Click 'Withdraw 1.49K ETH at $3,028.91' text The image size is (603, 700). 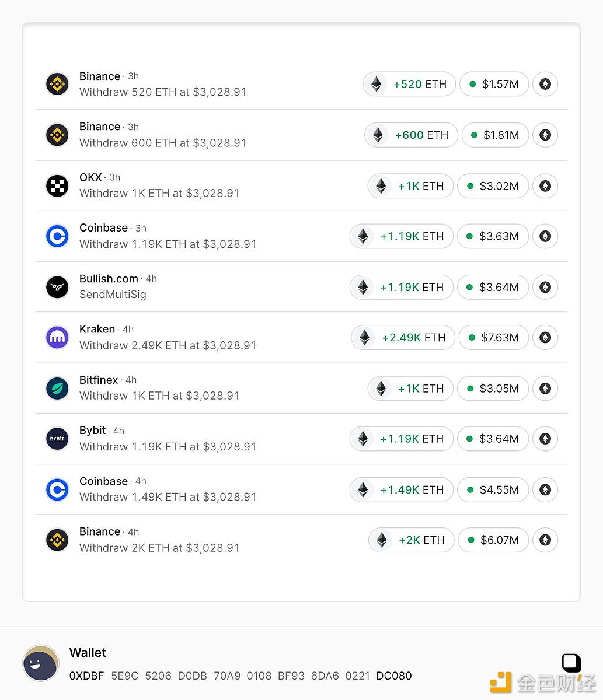[x=168, y=497]
